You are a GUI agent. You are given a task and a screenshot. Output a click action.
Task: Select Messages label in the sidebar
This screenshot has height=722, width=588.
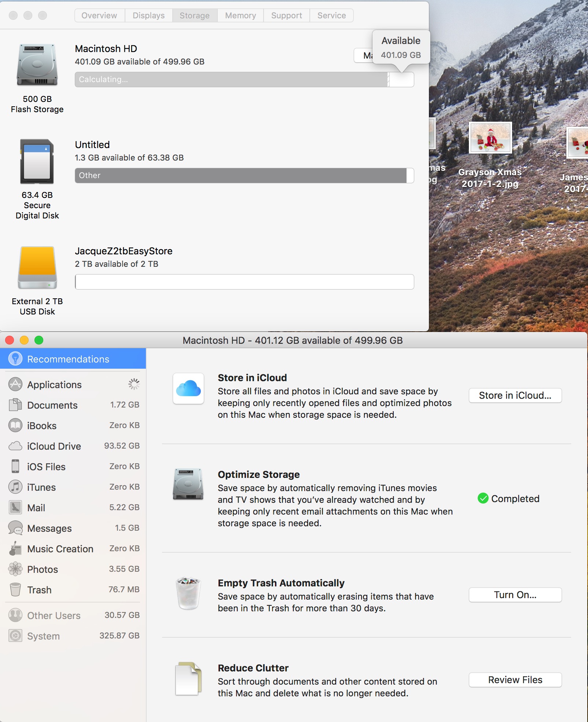click(49, 528)
